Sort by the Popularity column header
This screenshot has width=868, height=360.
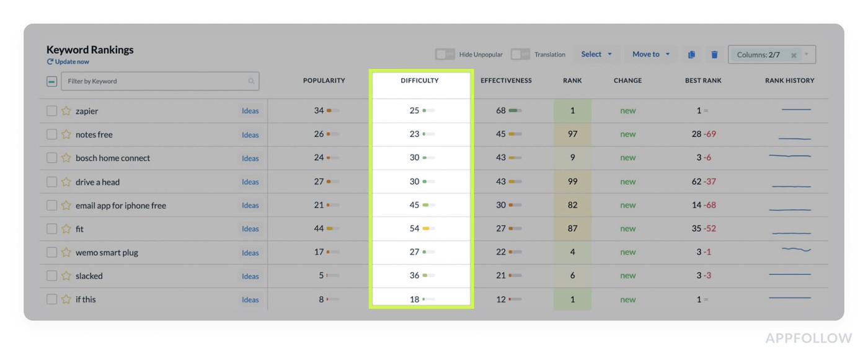tap(324, 81)
